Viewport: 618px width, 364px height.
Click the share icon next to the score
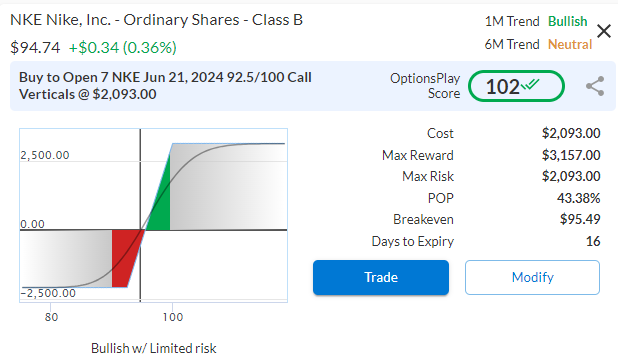pyautogui.click(x=595, y=86)
